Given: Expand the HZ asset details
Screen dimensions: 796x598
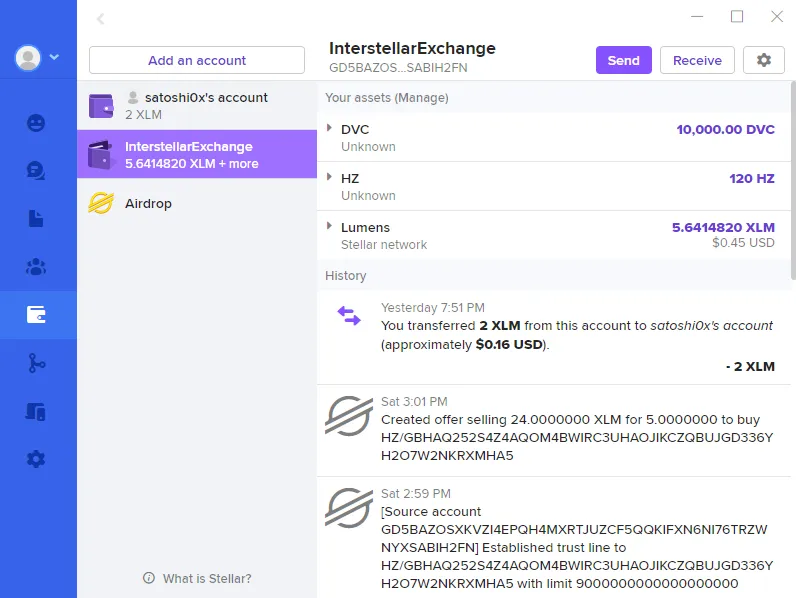Looking at the screenshot, I should (x=553, y=186).
